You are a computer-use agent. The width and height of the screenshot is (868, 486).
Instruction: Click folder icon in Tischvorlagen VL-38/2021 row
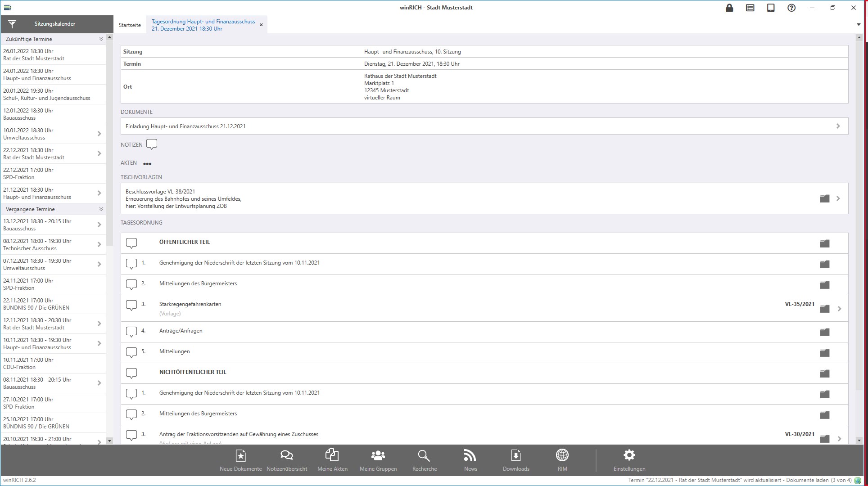(x=824, y=198)
